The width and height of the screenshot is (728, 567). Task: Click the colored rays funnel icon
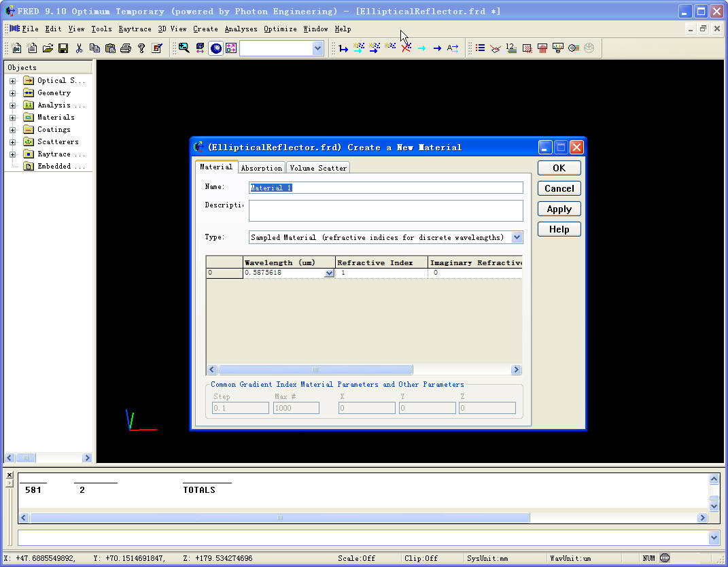point(558,48)
